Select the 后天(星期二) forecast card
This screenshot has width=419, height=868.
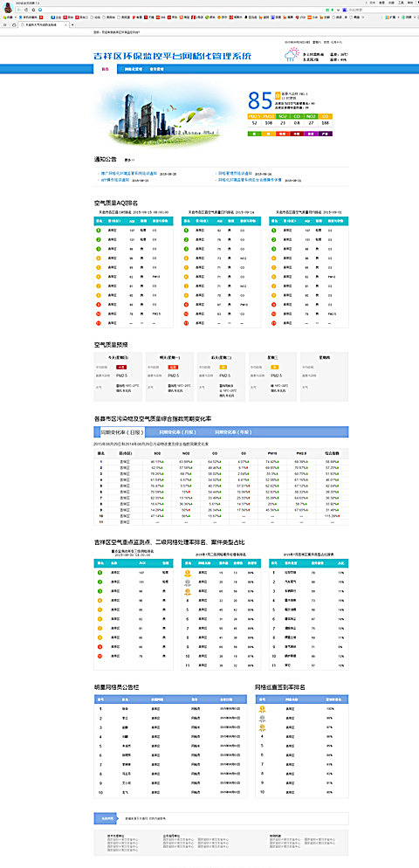221,377
